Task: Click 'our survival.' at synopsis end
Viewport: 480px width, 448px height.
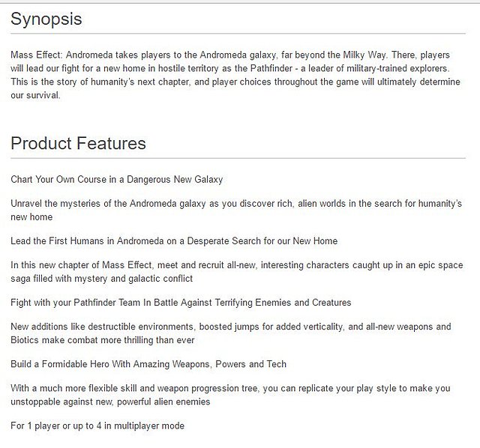Action: pyautogui.click(x=35, y=95)
